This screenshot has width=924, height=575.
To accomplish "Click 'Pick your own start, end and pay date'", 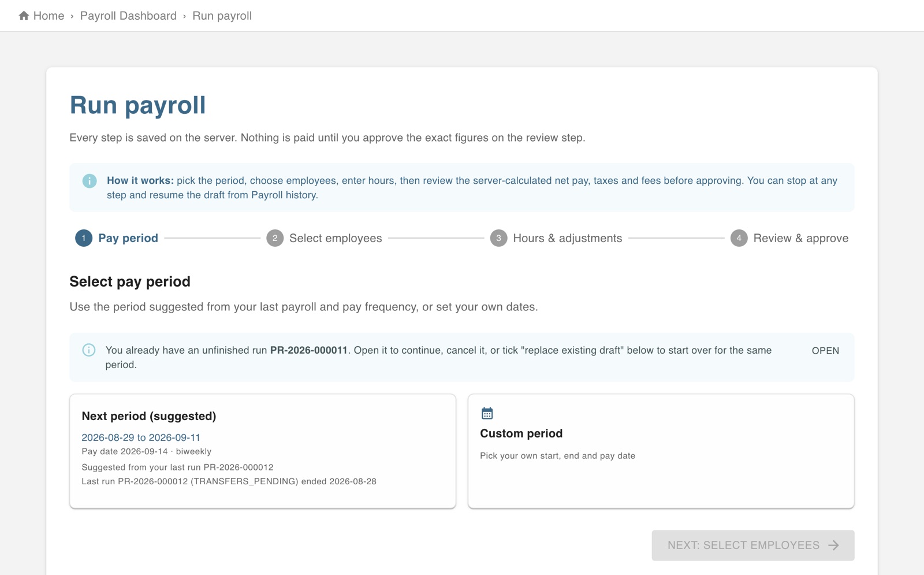I will pyautogui.click(x=558, y=456).
